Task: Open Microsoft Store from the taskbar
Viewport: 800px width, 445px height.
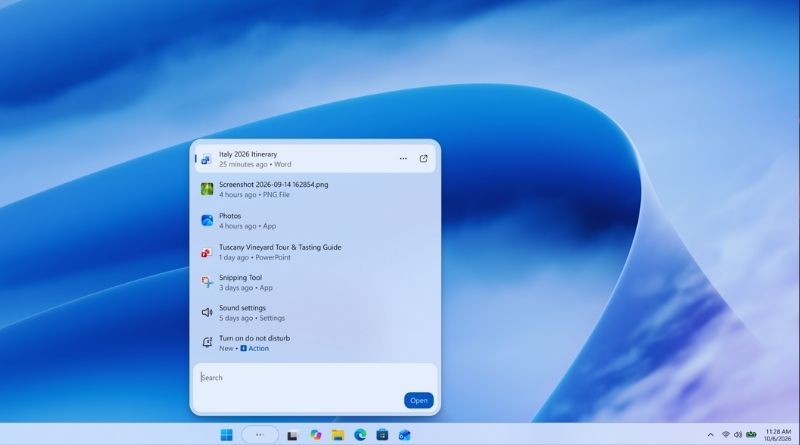Action: [382, 435]
